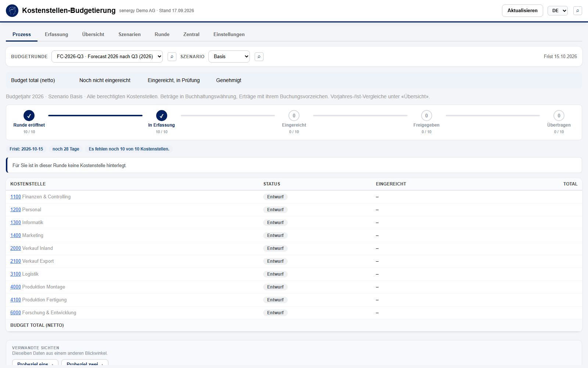Open cost center link 2100
The width and height of the screenshot is (588, 368).
15,261
